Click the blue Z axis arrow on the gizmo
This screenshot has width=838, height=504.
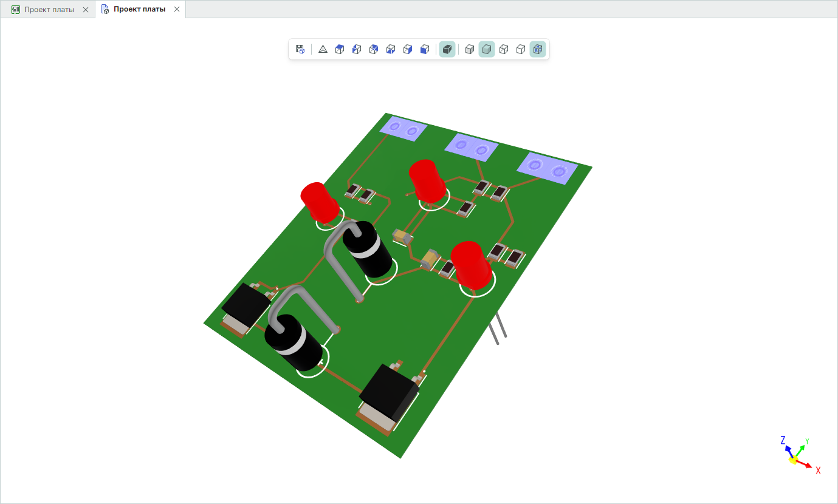tap(788, 450)
